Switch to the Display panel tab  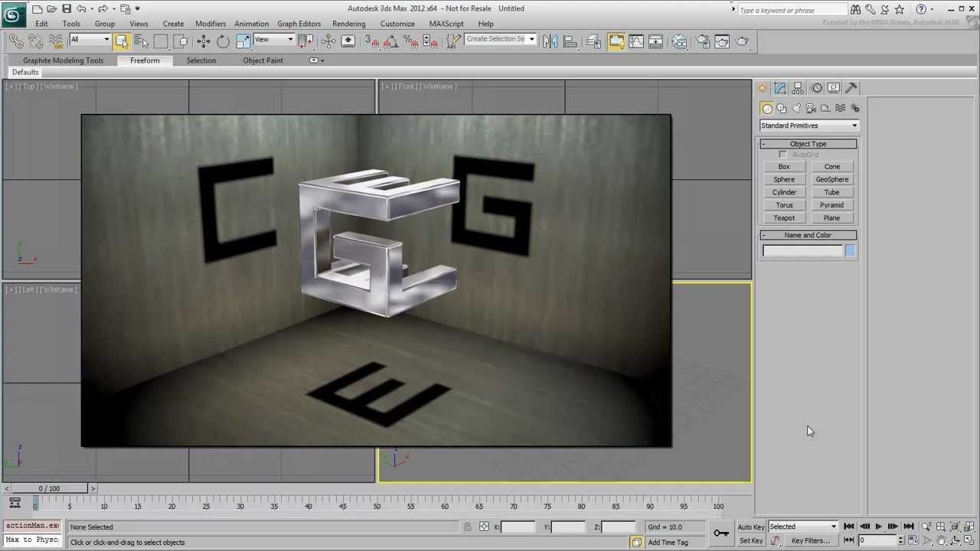coord(834,88)
